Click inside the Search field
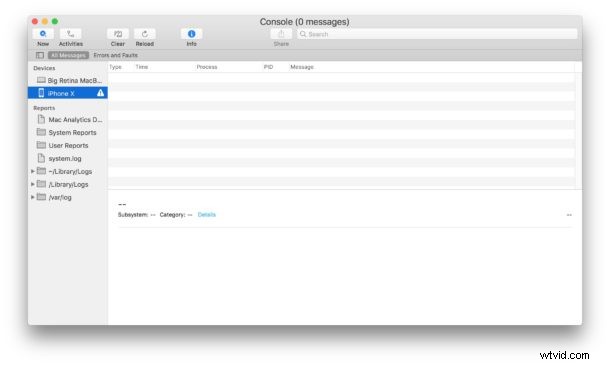This screenshot has height=365, width=610. (437, 34)
